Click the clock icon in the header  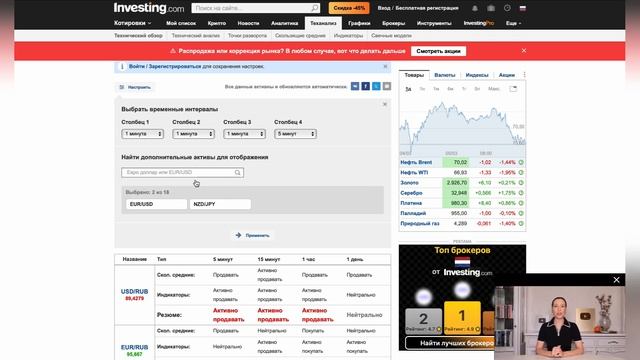pos(507,8)
